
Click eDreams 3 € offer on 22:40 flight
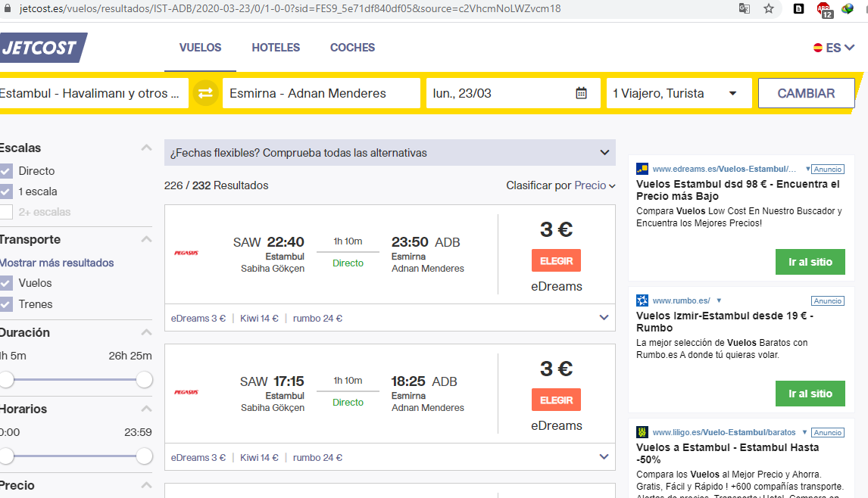198,318
